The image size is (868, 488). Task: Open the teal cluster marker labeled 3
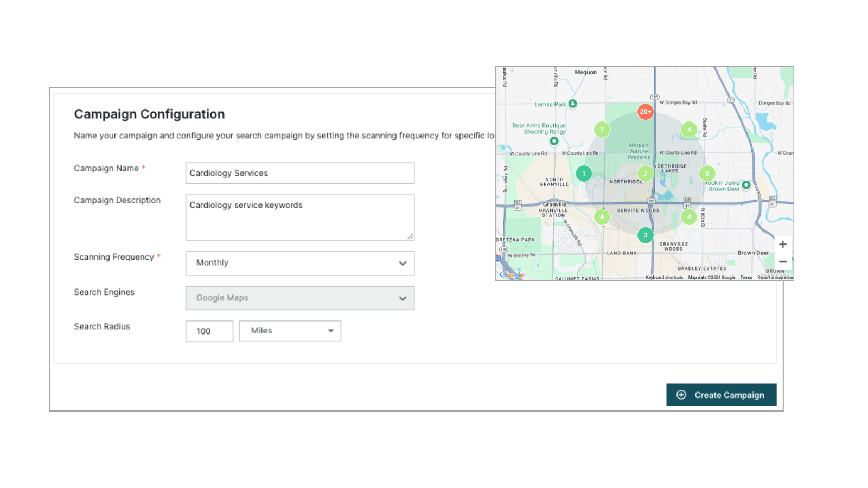point(645,235)
